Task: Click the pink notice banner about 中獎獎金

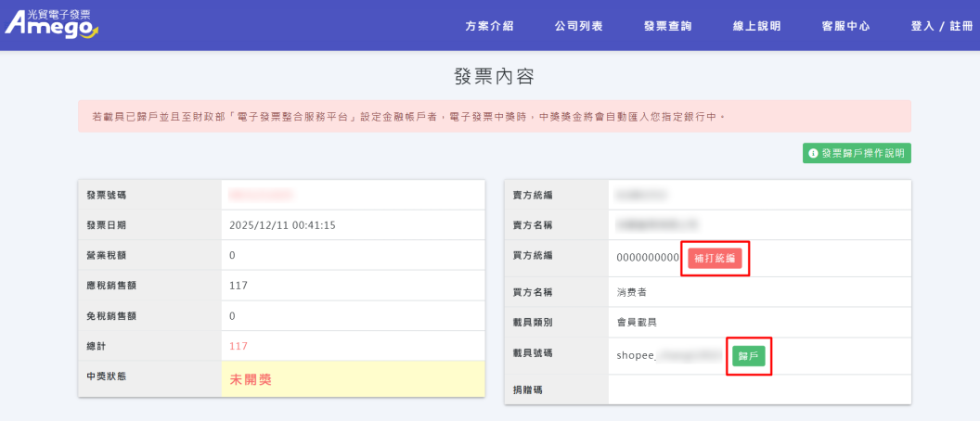Action: pyautogui.click(x=494, y=117)
